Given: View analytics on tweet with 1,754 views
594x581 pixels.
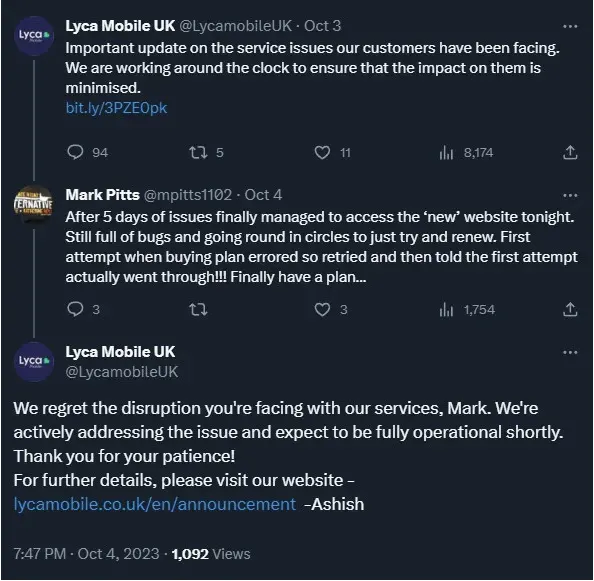Looking at the screenshot, I should 446,310.
